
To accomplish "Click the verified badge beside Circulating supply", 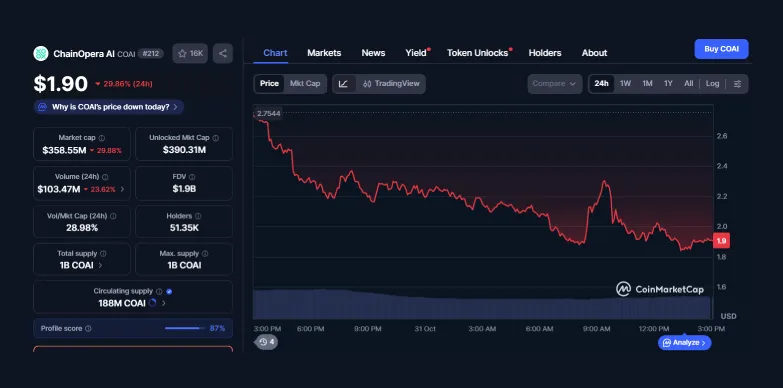I will click(169, 291).
